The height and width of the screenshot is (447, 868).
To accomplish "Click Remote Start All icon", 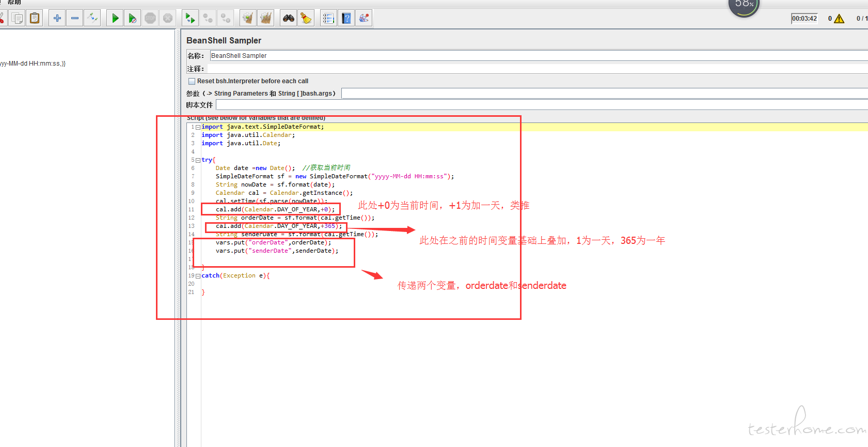I will (x=190, y=18).
